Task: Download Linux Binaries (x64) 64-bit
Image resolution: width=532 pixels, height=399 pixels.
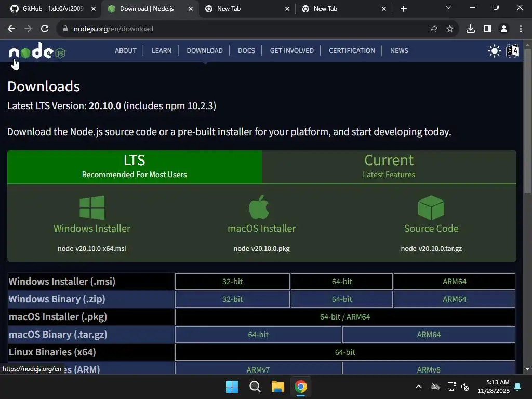Action: point(345,352)
